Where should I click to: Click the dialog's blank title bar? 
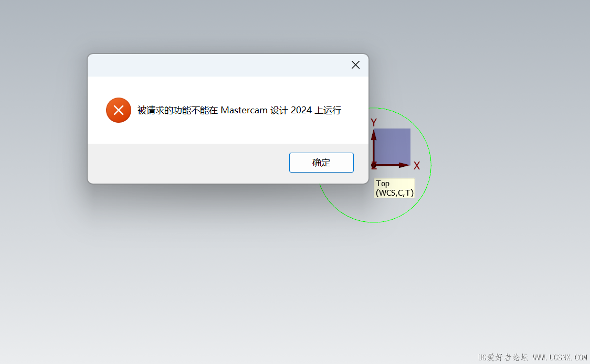(218, 66)
